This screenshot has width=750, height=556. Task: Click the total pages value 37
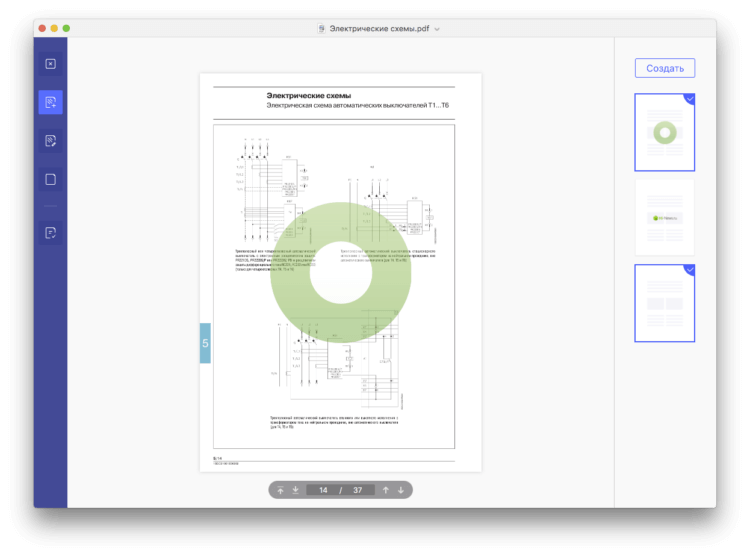tap(357, 490)
